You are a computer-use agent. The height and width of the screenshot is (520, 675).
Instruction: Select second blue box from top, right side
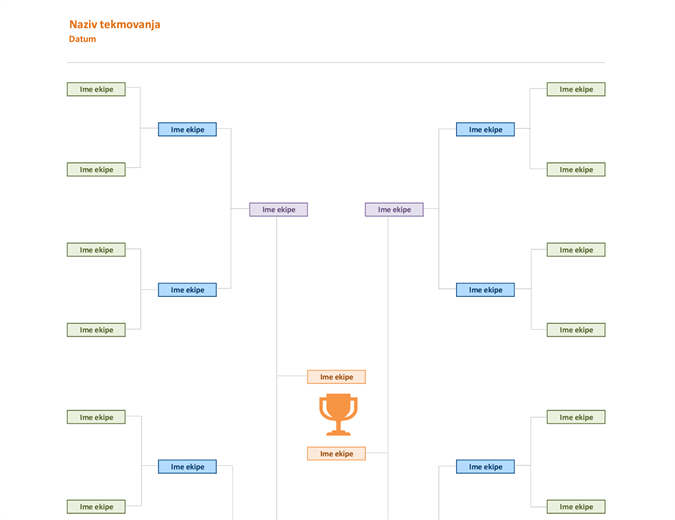tap(485, 290)
